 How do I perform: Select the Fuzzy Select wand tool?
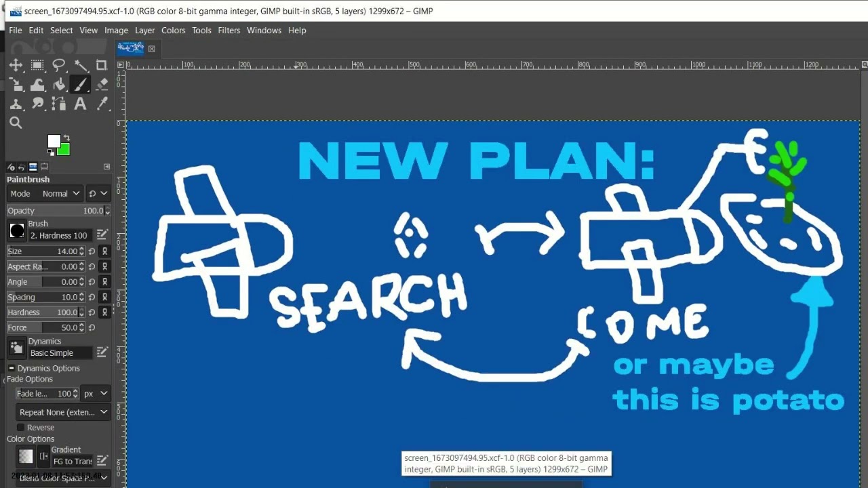coord(81,65)
